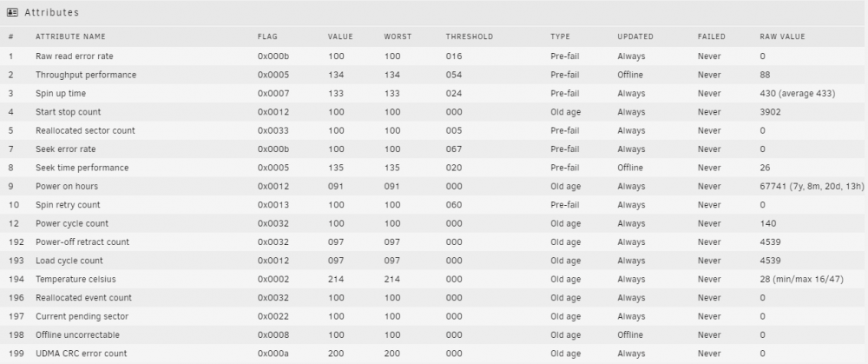Click the Throughput performance attribute
The width and height of the screenshot is (868, 364).
click(x=86, y=75)
